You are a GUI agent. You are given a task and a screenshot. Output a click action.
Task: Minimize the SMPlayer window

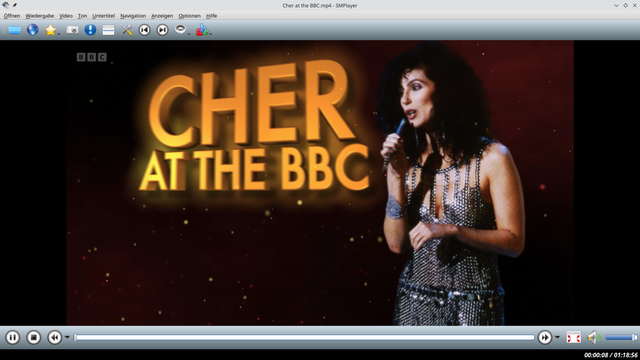616,5
